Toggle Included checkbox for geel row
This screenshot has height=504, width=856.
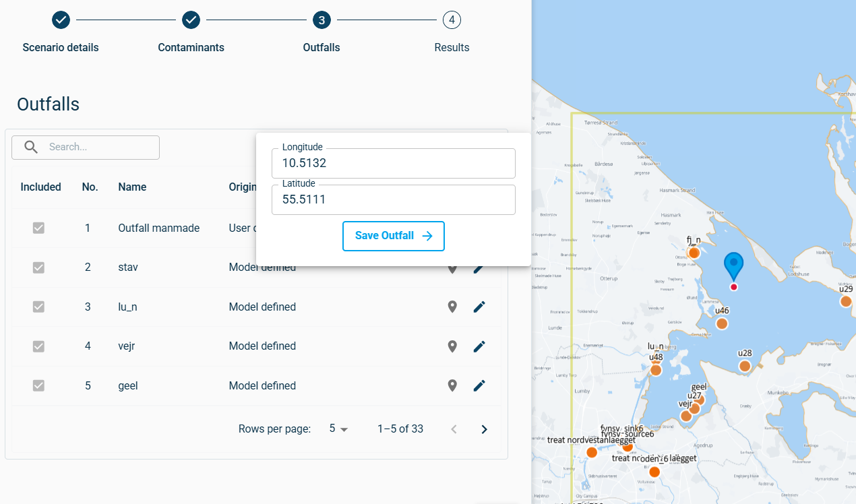pyautogui.click(x=39, y=385)
